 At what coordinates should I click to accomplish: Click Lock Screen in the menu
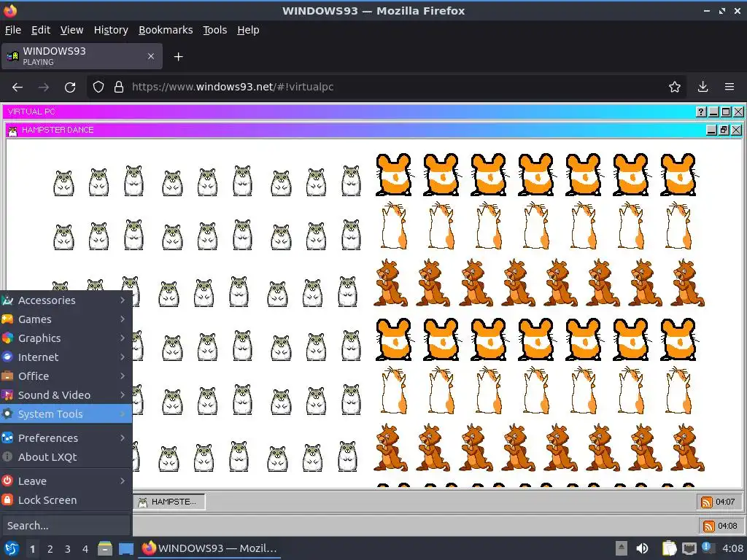(x=66, y=500)
